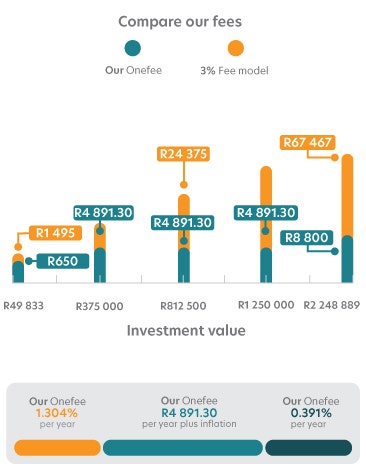Click the orange 3% Fee model legend circle
The width and height of the screenshot is (366, 475).
(236, 48)
